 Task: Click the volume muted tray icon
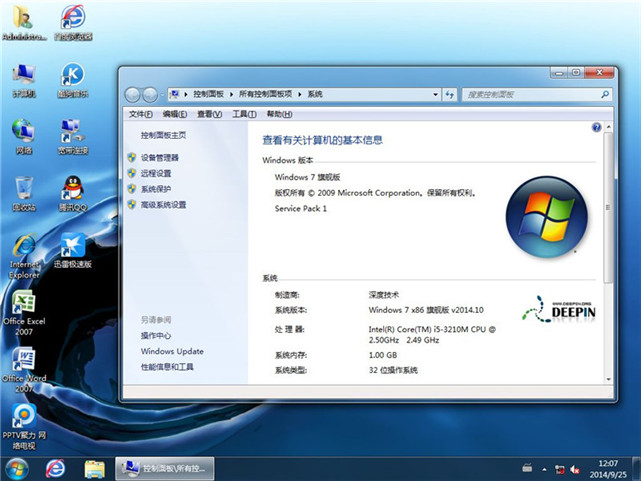(x=575, y=470)
